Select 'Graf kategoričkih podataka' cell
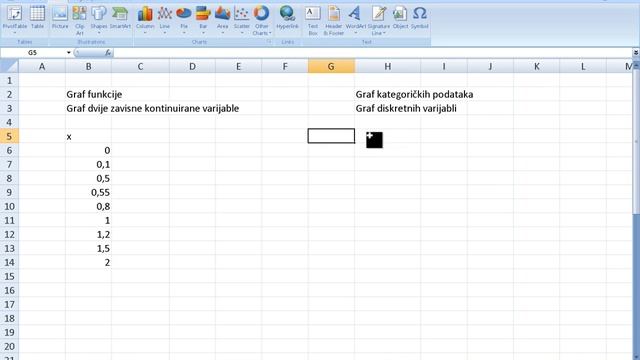The height and width of the screenshot is (360, 640). tap(387, 94)
